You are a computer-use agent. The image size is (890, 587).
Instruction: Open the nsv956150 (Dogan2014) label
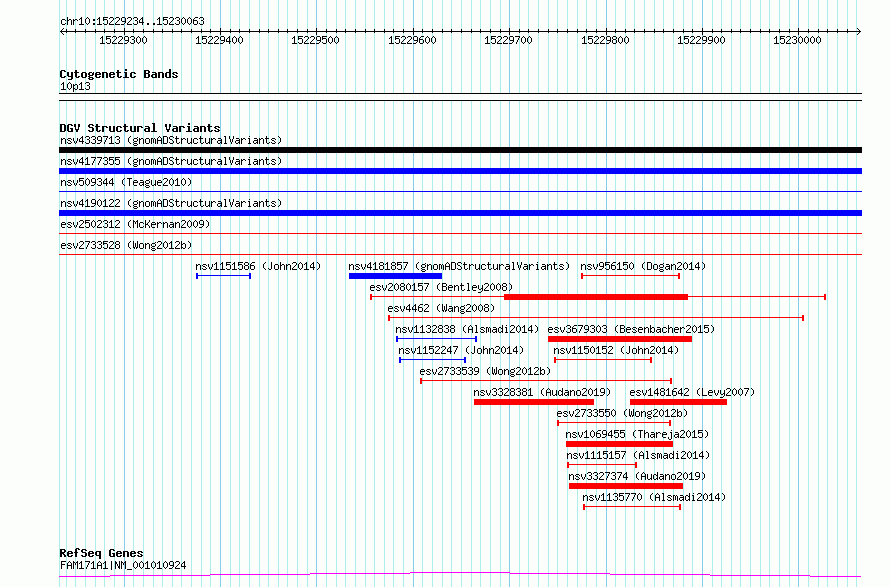643,266
